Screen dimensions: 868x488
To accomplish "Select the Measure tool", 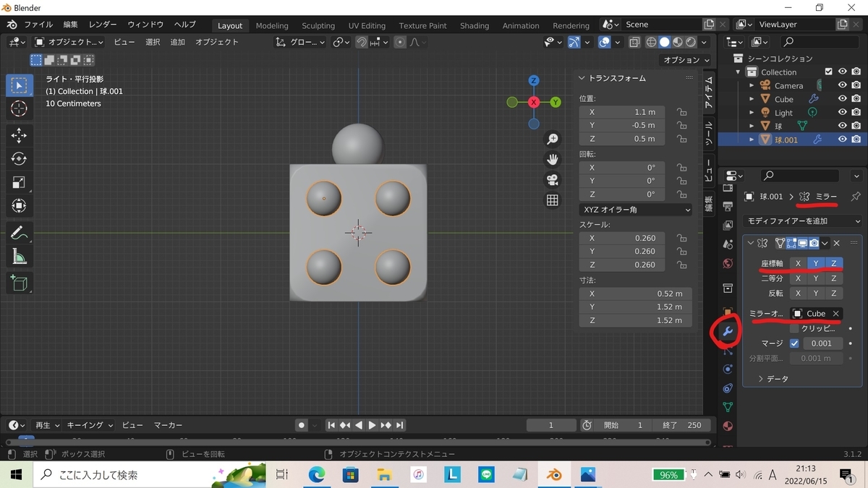I will [20, 256].
